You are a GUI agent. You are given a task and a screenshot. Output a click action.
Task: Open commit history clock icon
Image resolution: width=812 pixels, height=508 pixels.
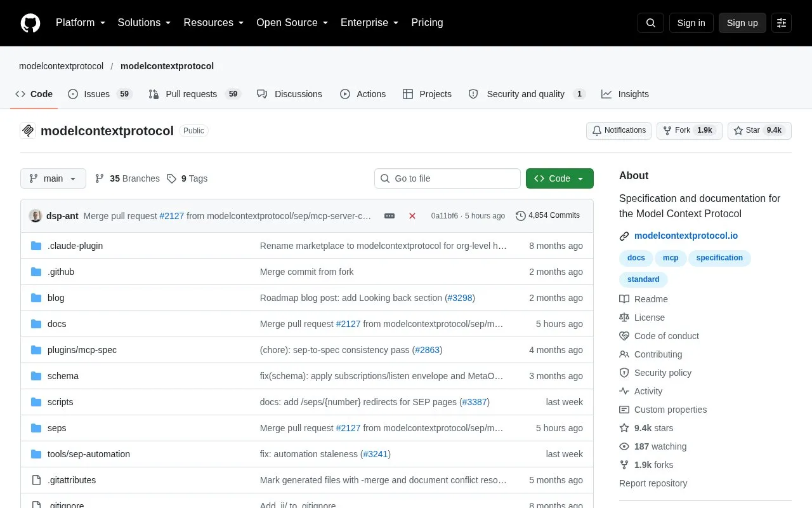pyautogui.click(x=521, y=216)
